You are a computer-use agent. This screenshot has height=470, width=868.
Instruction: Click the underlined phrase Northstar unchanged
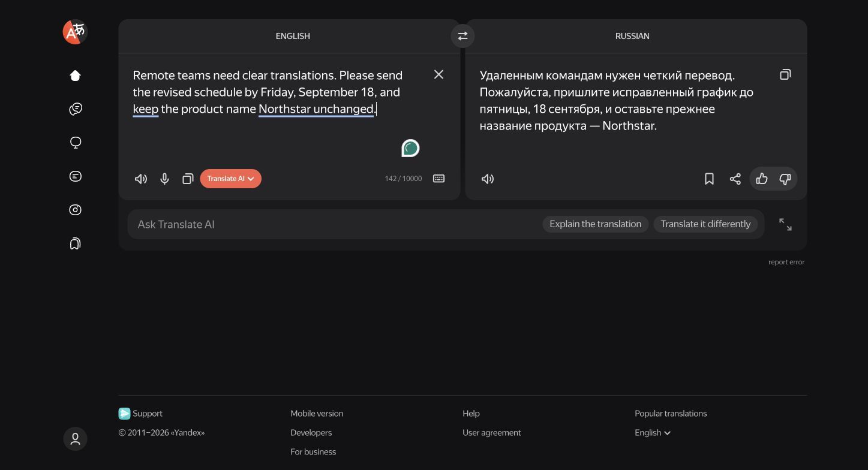[316, 109]
